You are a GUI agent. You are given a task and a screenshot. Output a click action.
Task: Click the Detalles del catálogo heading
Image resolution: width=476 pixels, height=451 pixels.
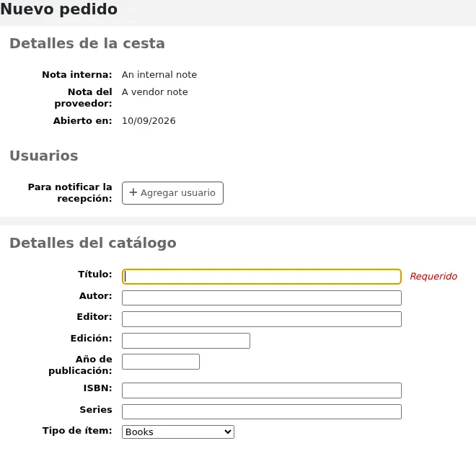93,243
